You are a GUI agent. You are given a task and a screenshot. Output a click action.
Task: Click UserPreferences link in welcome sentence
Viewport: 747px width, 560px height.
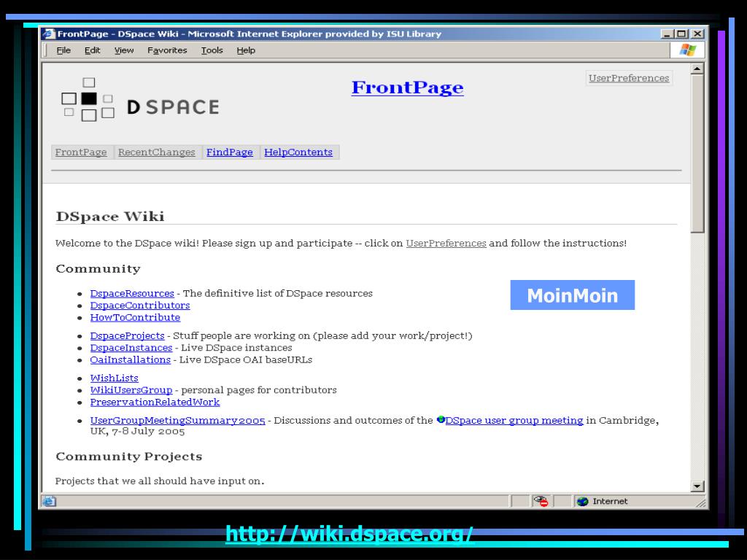(446, 244)
